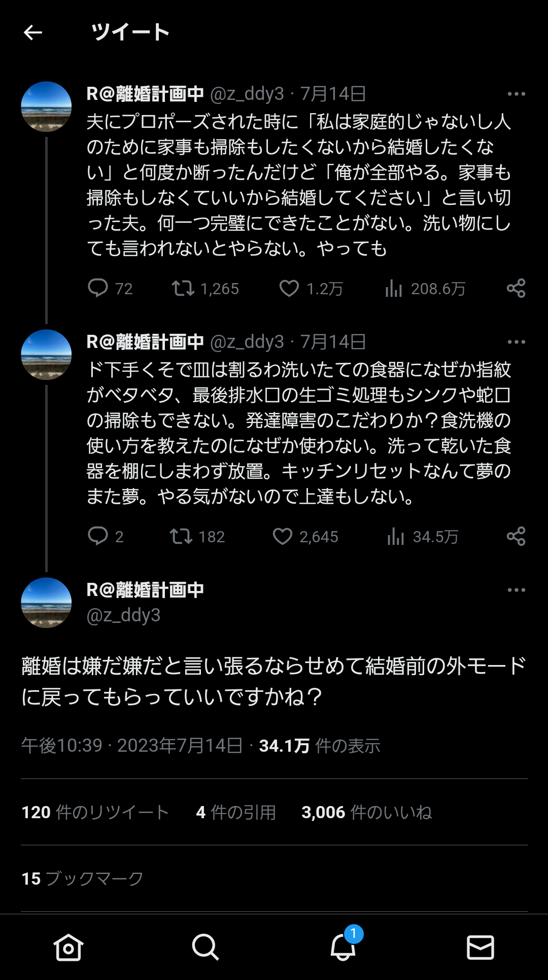Open the 4 件の引用 quotes list
Image resolution: width=548 pixels, height=980 pixels.
(236, 812)
